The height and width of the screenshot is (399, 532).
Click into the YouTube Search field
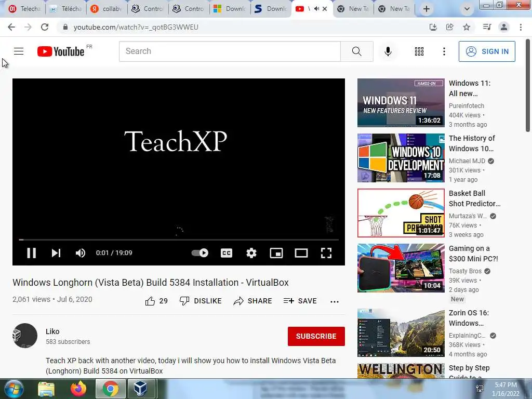point(230,51)
